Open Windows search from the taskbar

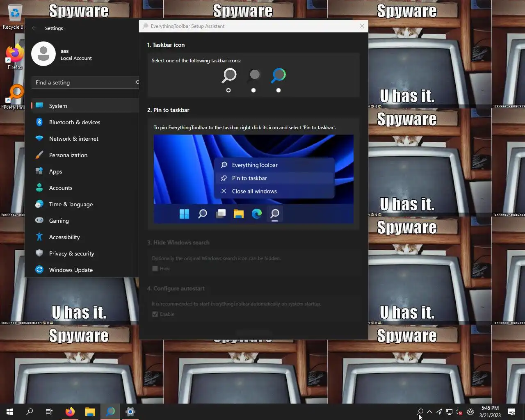coord(30,412)
